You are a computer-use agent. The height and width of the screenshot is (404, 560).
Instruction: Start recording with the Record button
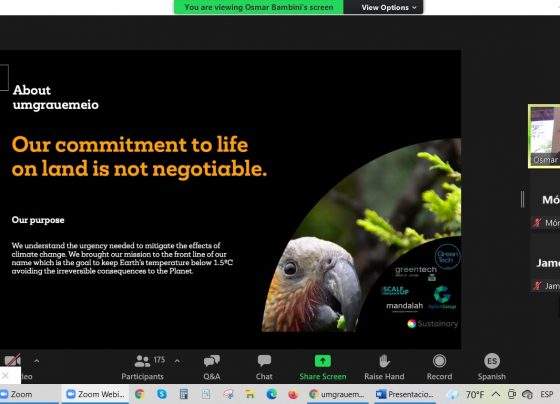click(x=439, y=367)
